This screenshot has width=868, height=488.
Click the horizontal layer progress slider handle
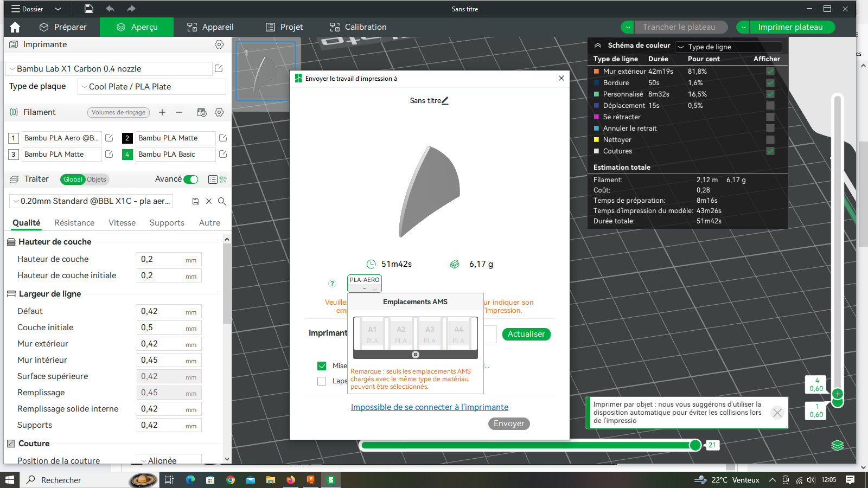(x=695, y=445)
